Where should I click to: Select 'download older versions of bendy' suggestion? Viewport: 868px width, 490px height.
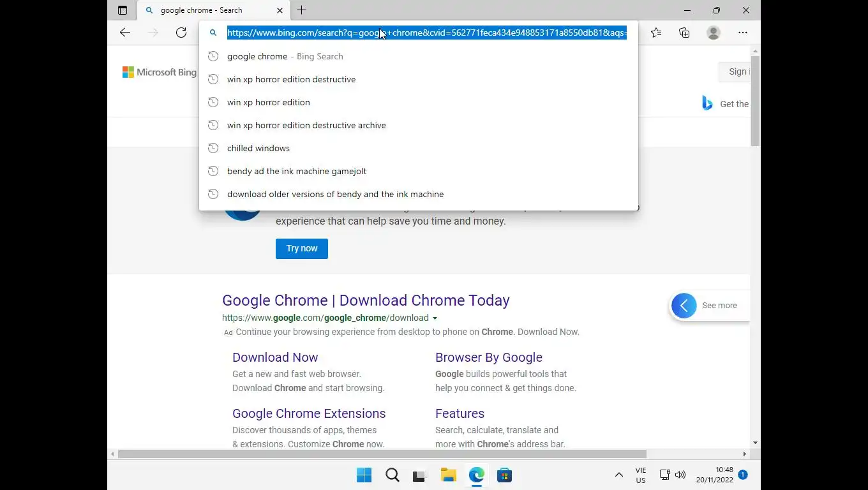tap(419, 194)
